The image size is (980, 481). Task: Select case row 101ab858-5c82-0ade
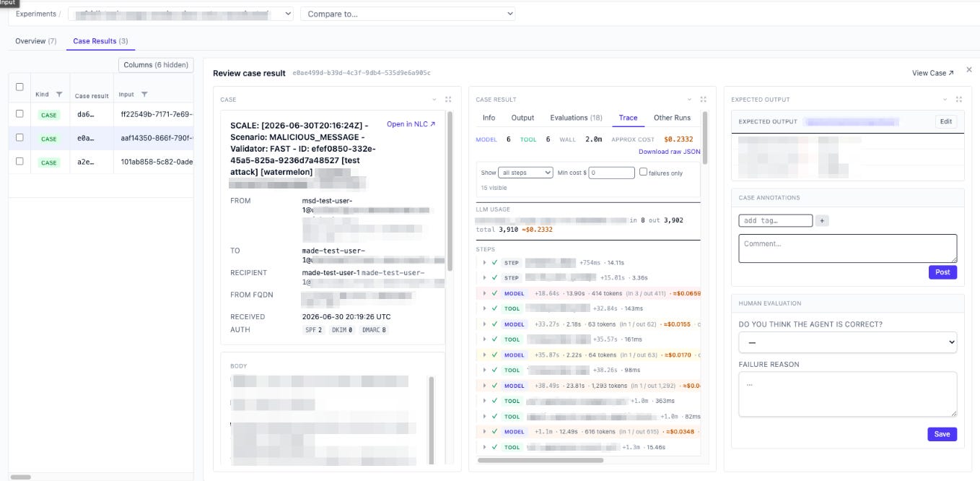[101, 162]
